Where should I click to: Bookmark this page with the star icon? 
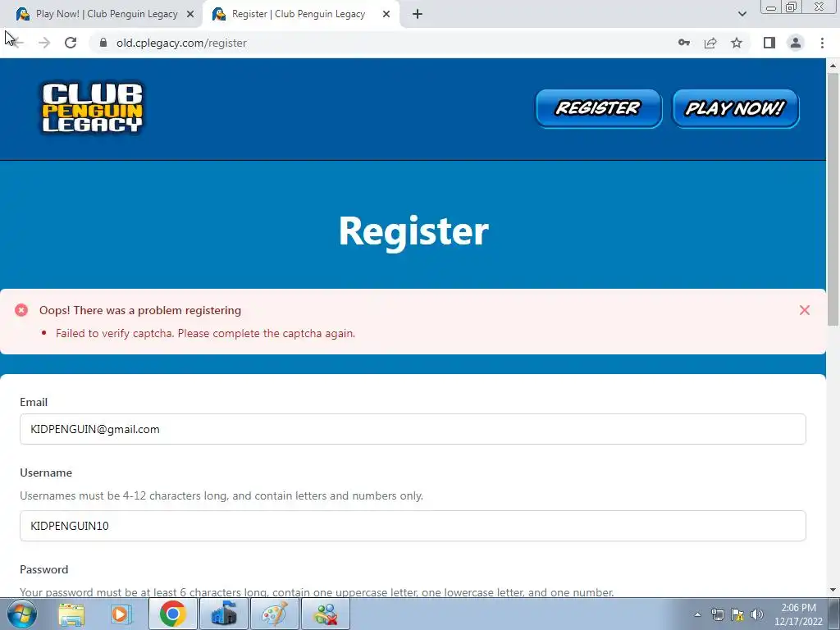[x=737, y=43]
